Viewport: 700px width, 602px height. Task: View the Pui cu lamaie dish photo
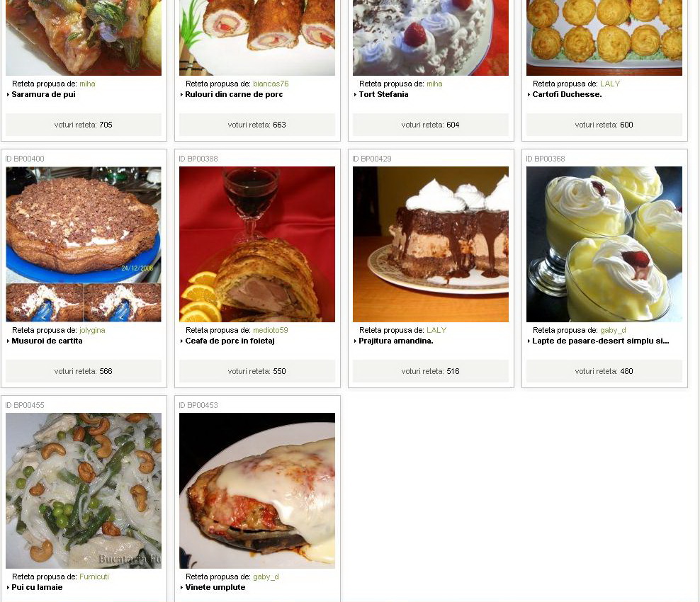pos(84,490)
